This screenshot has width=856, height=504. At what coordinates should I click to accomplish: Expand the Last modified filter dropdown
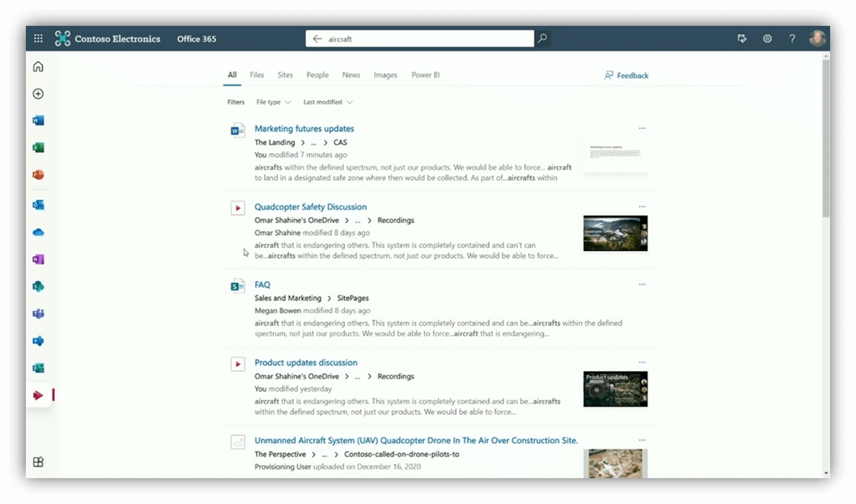[x=328, y=102]
